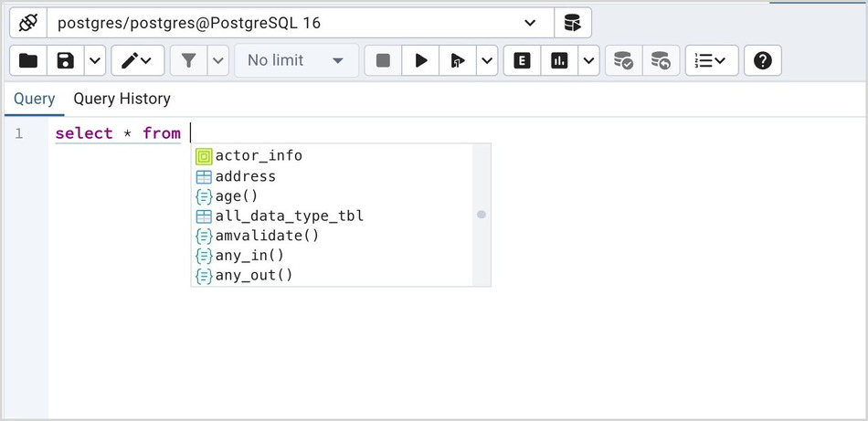Click the Commit transaction database icon
This screenshot has height=421, width=868.
click(623, 60)
